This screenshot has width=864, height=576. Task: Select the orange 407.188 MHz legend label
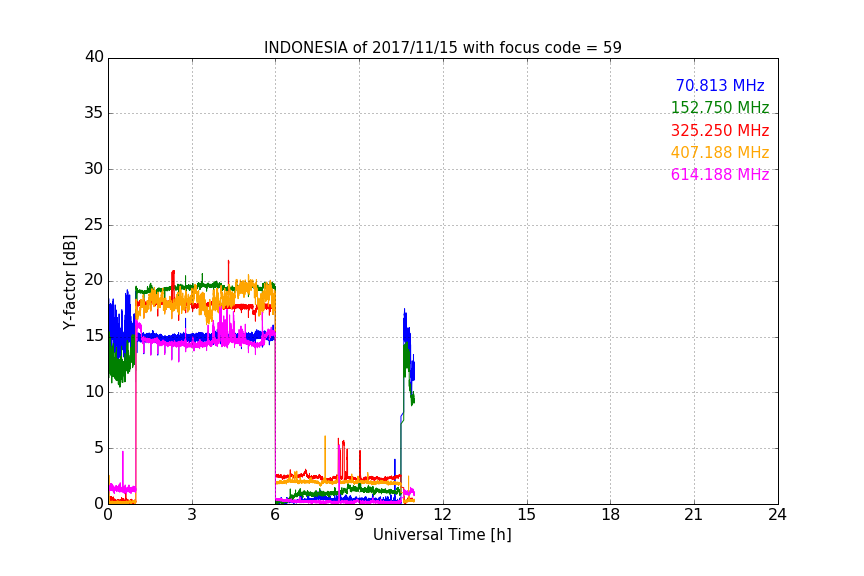[720, 152]
